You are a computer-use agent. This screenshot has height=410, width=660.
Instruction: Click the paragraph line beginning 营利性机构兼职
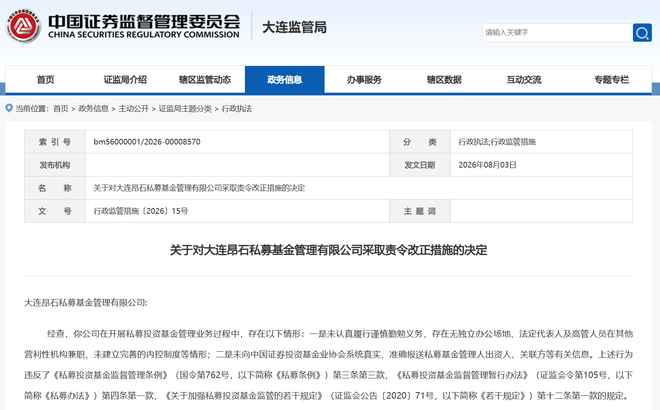pyautogui.click(x=328, y=354)
